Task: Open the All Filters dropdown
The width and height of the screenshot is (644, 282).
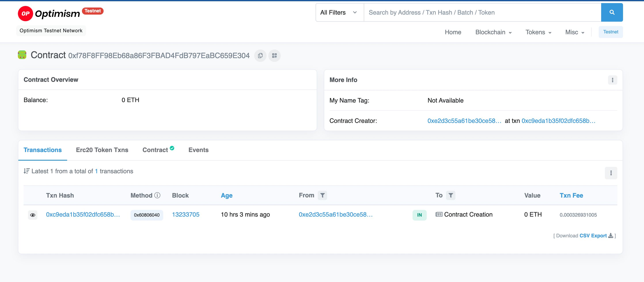Action: coord(339,12)
